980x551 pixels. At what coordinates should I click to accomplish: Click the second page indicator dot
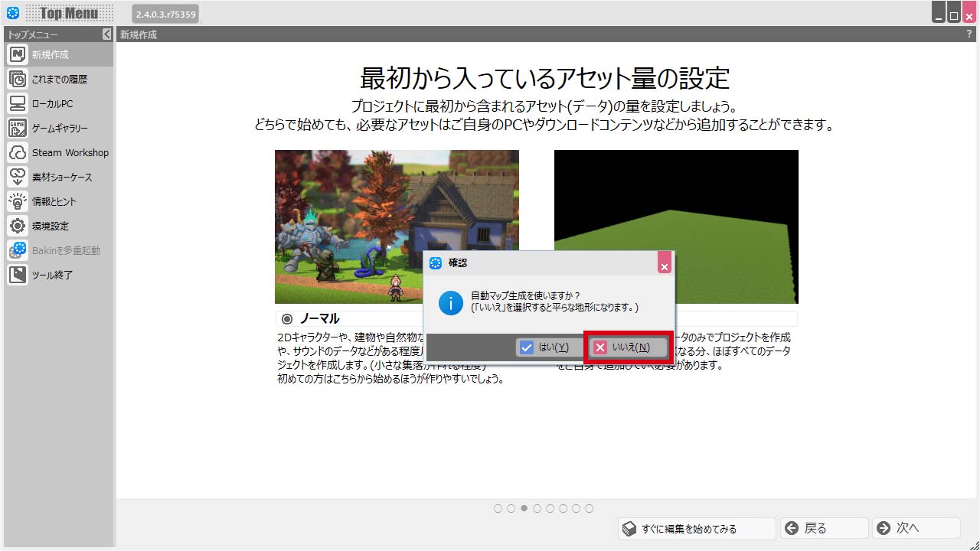tap(511, 508)
